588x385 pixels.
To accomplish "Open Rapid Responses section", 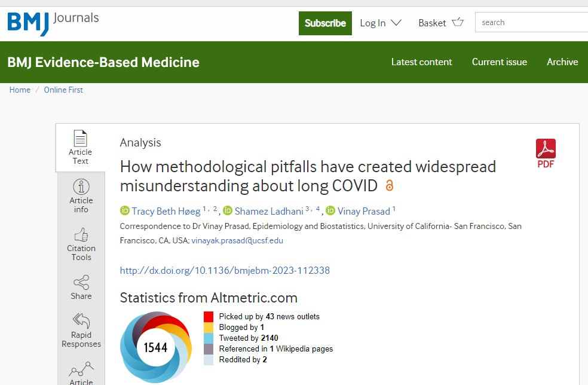I will click(x=81, y=330).
